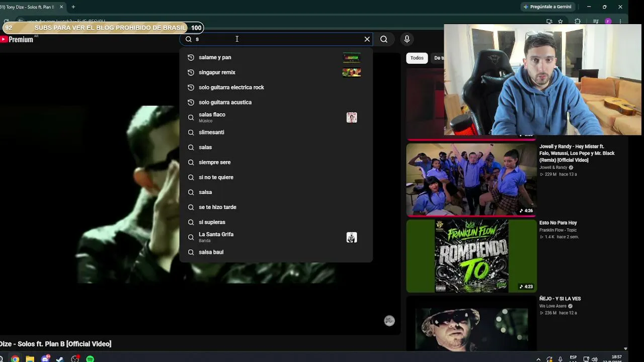The image size is (644, 362).
Task: Select the "salsa" suggestion
Action: coord(276,192)
